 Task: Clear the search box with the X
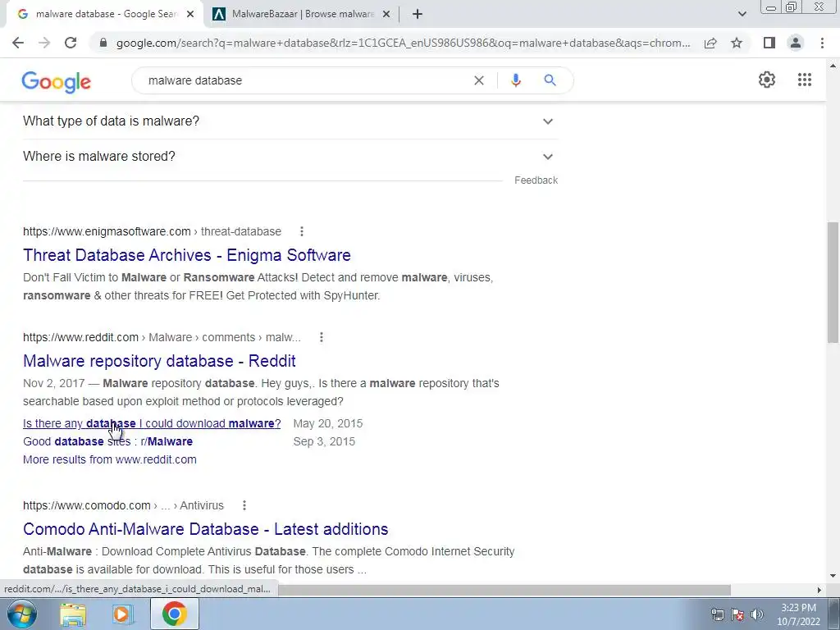(x=479, y=80)
